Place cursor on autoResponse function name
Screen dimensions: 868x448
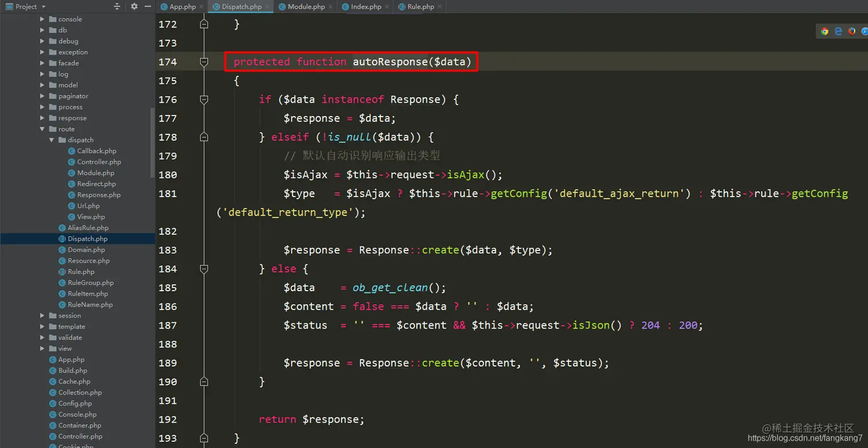click(390, 61)
